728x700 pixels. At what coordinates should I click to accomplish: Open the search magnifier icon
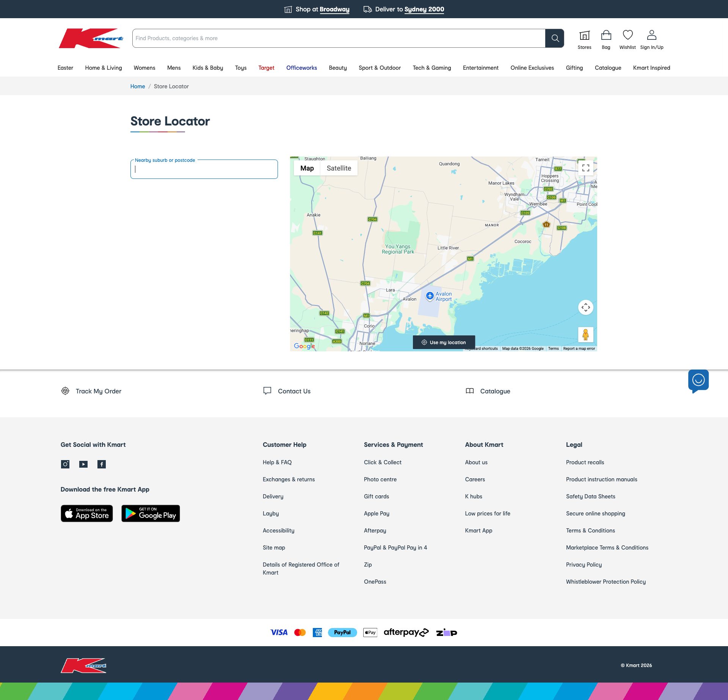[555, 38]
